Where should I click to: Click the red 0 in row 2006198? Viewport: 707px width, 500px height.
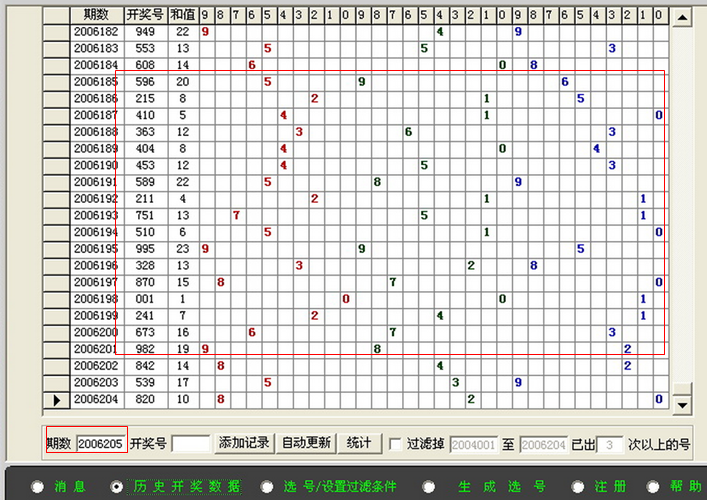pyautogui.click(x=346, y=299)
